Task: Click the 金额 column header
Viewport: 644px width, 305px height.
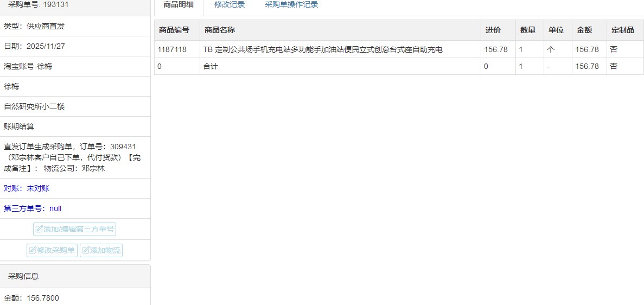Action: tap(584, 30)
